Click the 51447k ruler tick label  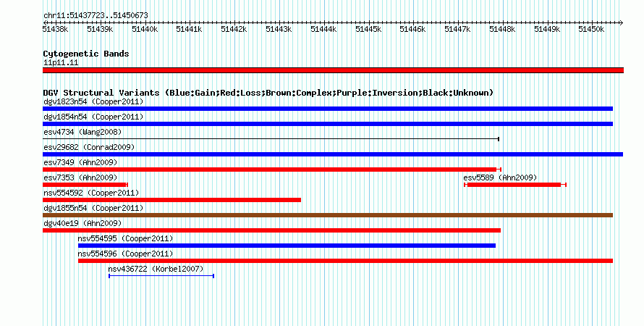pos(457,29)
